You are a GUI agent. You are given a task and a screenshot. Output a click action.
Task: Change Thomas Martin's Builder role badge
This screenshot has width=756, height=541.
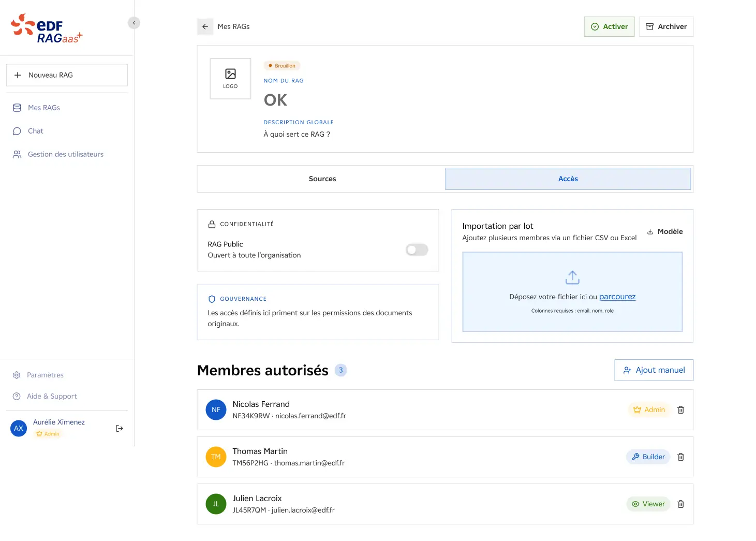click(648, 457)
